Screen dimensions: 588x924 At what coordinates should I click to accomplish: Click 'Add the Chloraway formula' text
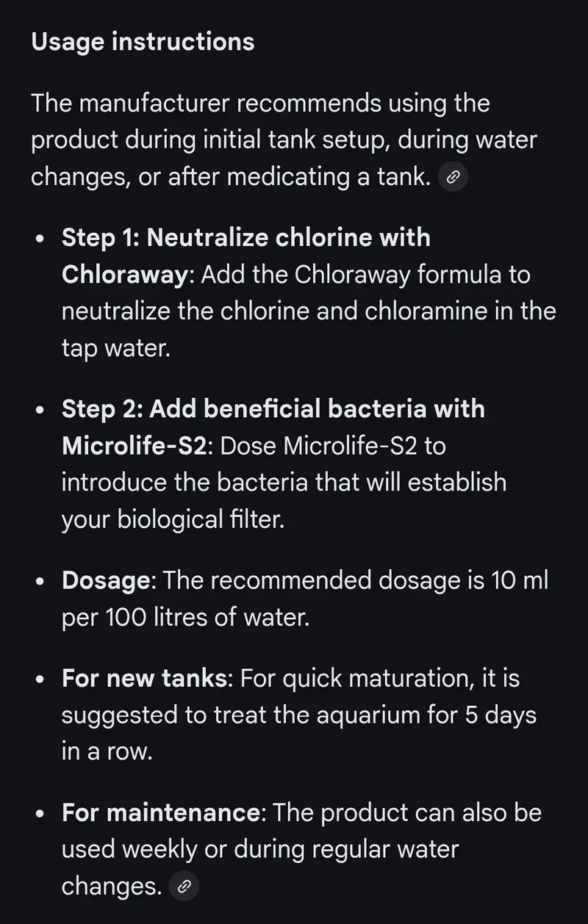(365, 275)
